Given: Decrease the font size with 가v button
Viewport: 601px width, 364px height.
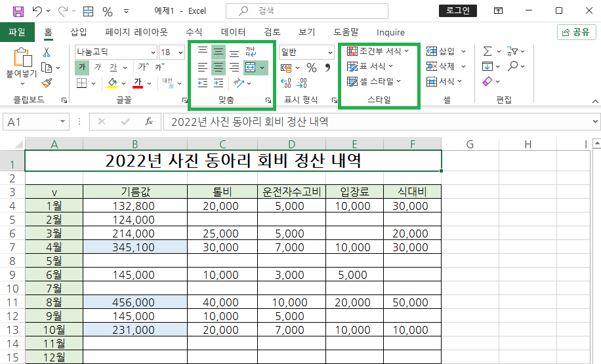Looking at the screenshot, I should pos(160,68).
